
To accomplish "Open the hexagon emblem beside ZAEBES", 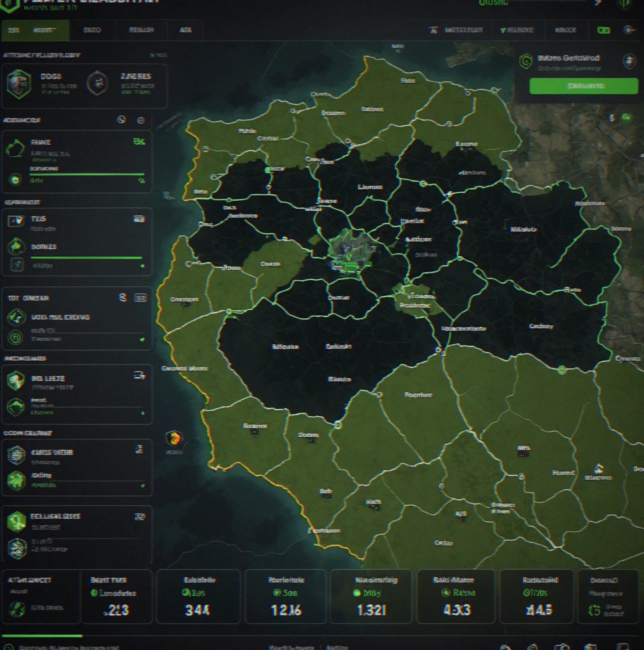I will pos(98,83).
